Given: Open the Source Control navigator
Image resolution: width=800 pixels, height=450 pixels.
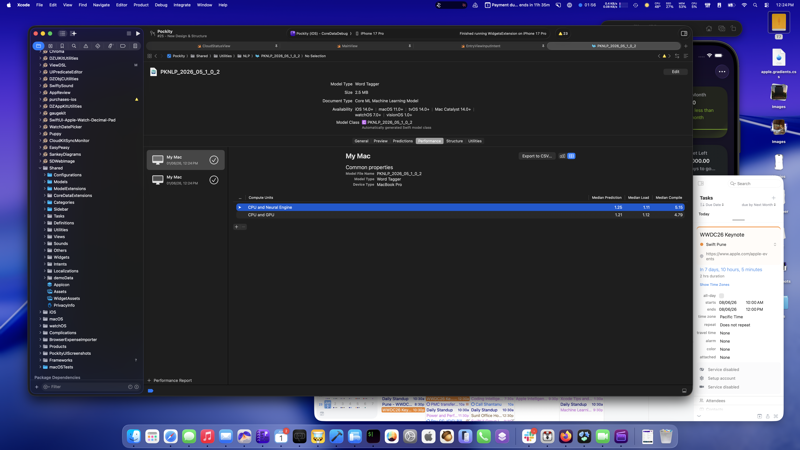Looking at the screenshot, I should click(51, 46).
